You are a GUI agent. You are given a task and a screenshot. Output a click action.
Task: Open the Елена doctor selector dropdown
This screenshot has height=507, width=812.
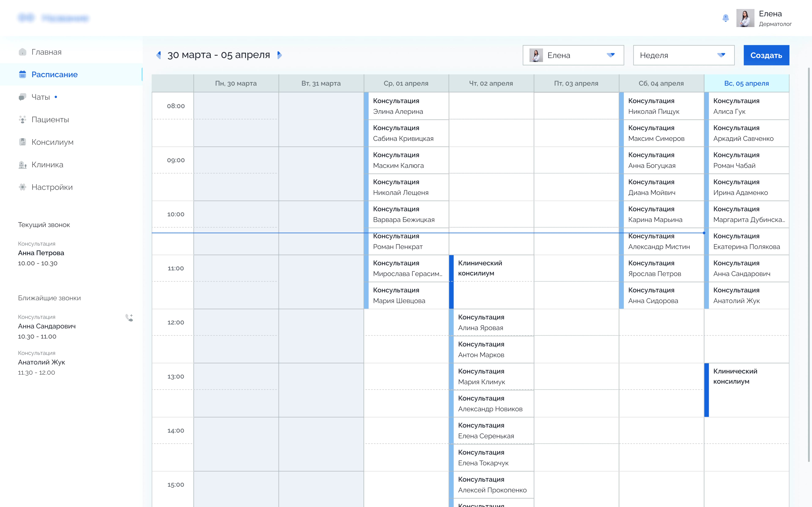(573, 55)
